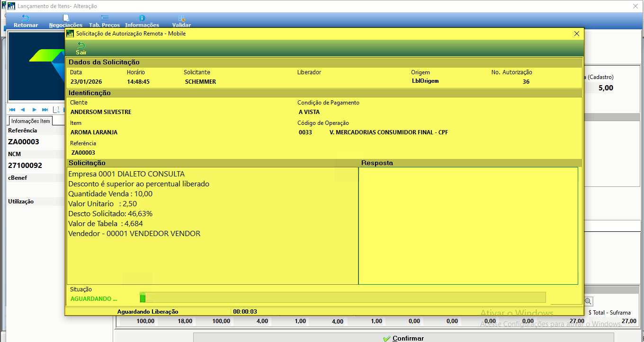This screenshot has width=644, height=342.
Task: Click the magnifier search icon near Suframa
Action: pyautogui.click(x=588, y=301)
